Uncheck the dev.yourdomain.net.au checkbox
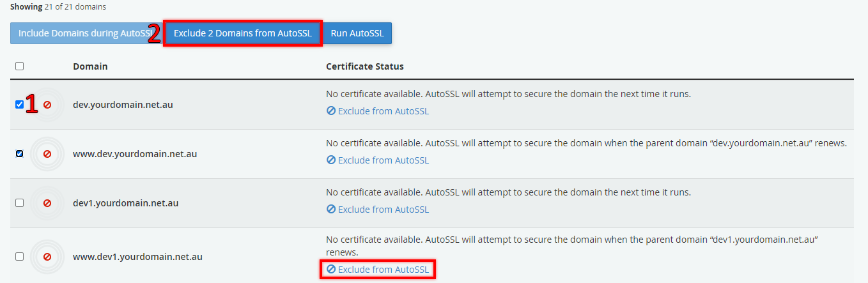 pos(19,105)
